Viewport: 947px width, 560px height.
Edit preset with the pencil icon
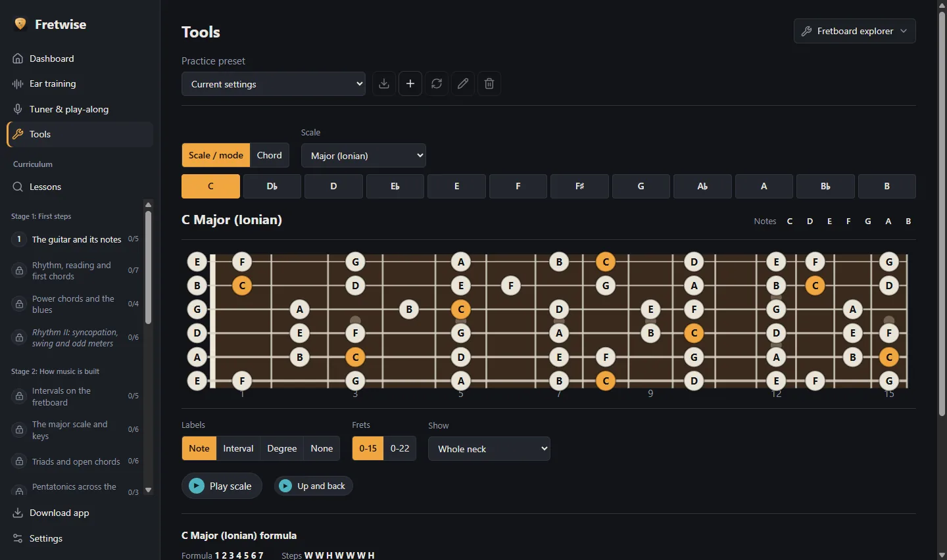click(x=463, y=83)
